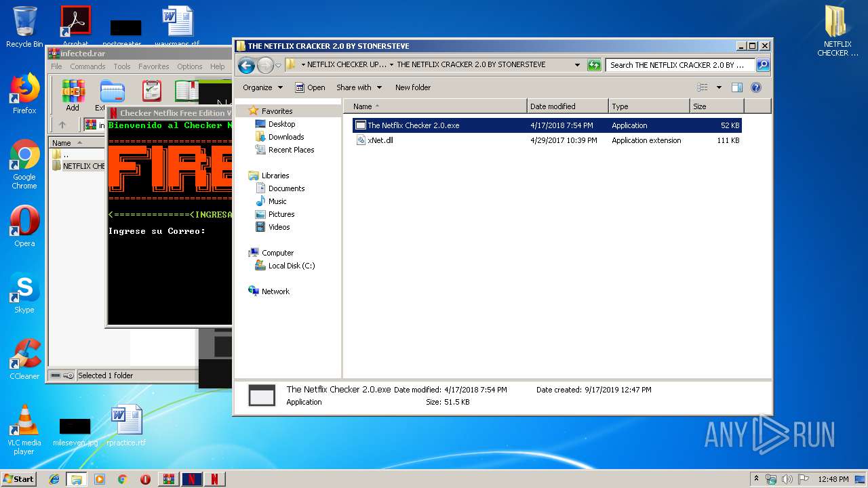Click the Chrome taskbar icon
This screenshot has width=868, height=488.
(122, 479)
